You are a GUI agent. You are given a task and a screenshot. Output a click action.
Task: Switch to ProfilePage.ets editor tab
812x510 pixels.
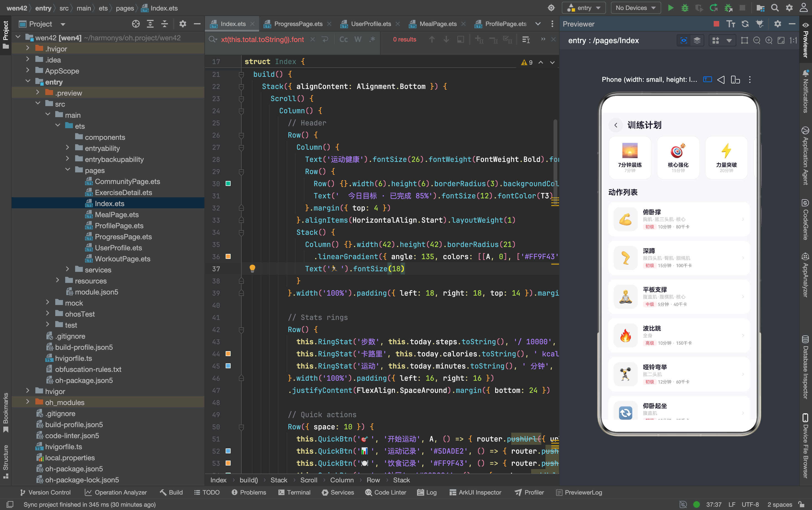(505, 23)
